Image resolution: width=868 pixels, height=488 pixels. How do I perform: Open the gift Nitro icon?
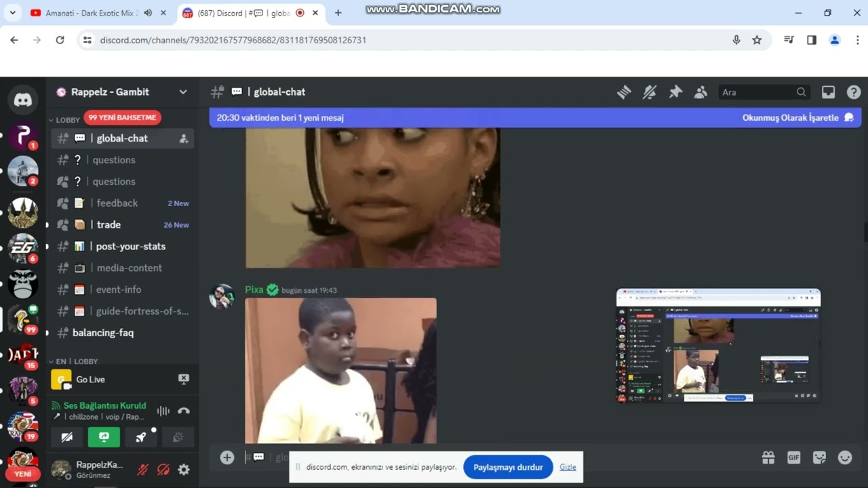pyautogui.click(x=768, y=457)
